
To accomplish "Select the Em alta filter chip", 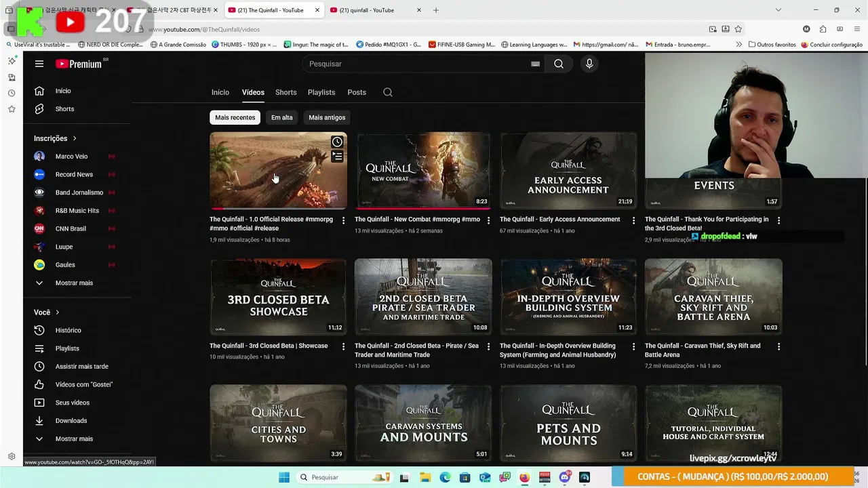I will [x=282, y=117].
